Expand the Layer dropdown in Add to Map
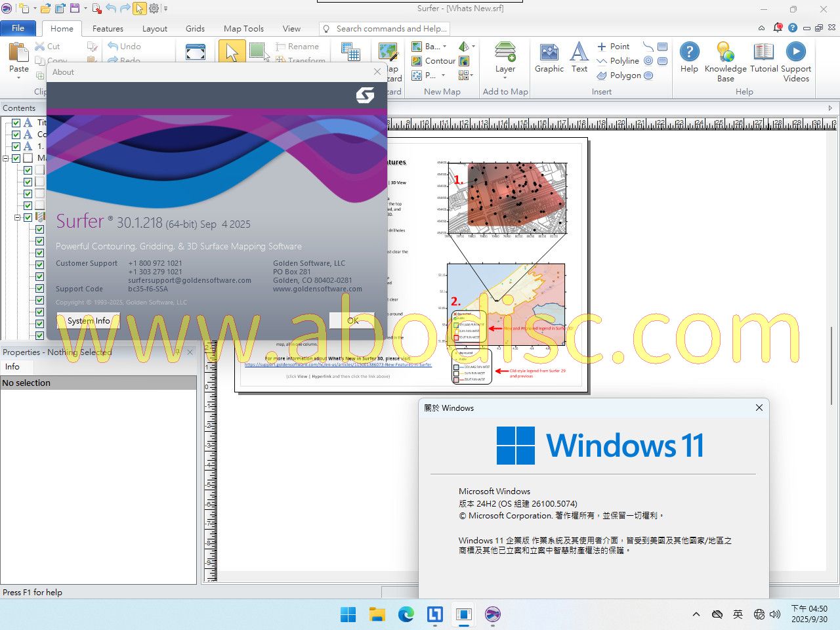The width and height of the screenshot is (840, 630). 505,77
